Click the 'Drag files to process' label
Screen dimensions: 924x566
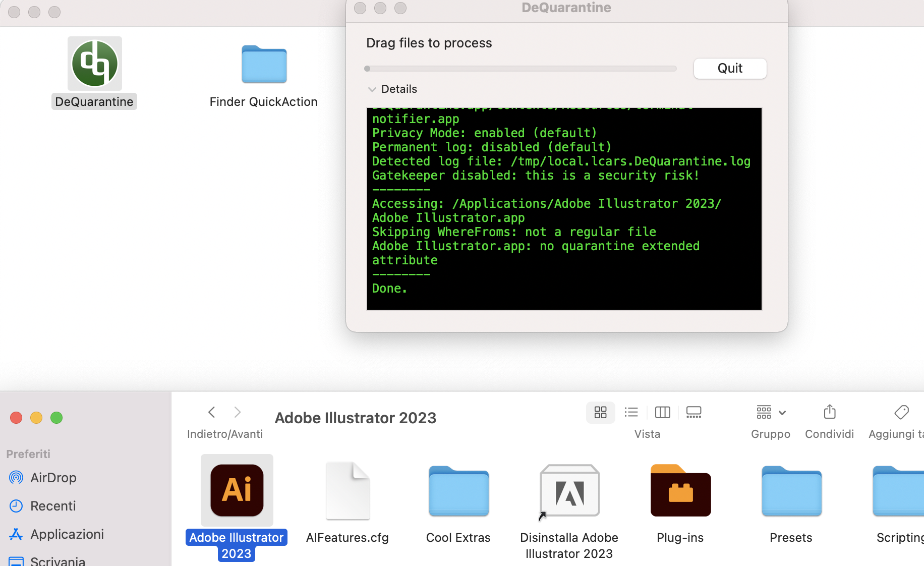tap(429, 43)
